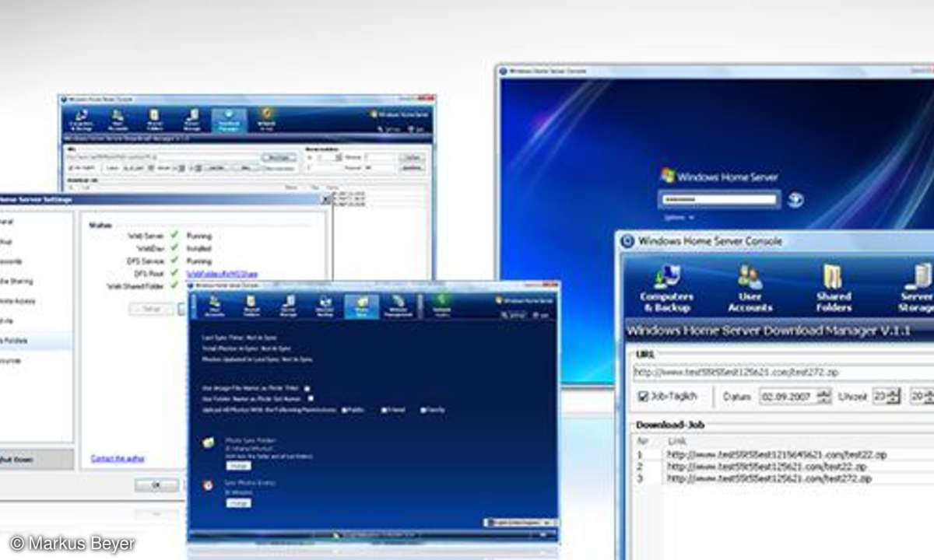Click the URL field with test272.zip
The width and height of the screenshot is (934, 560).
click(x=782, y=371)
